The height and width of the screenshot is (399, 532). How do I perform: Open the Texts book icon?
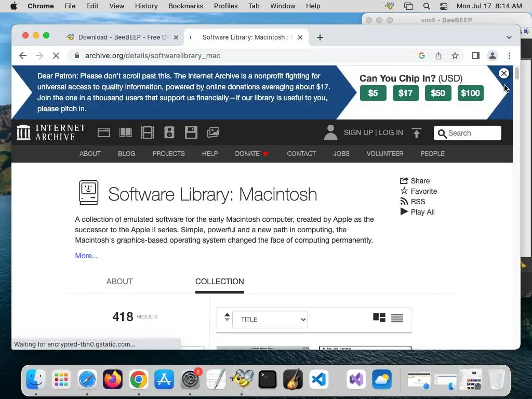tap(126, 132)
